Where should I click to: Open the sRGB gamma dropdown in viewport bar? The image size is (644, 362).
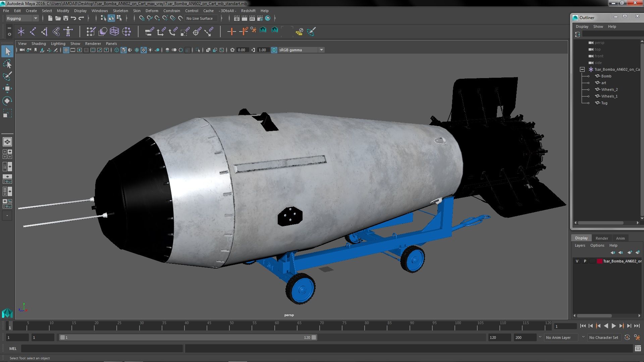point(321,50)
